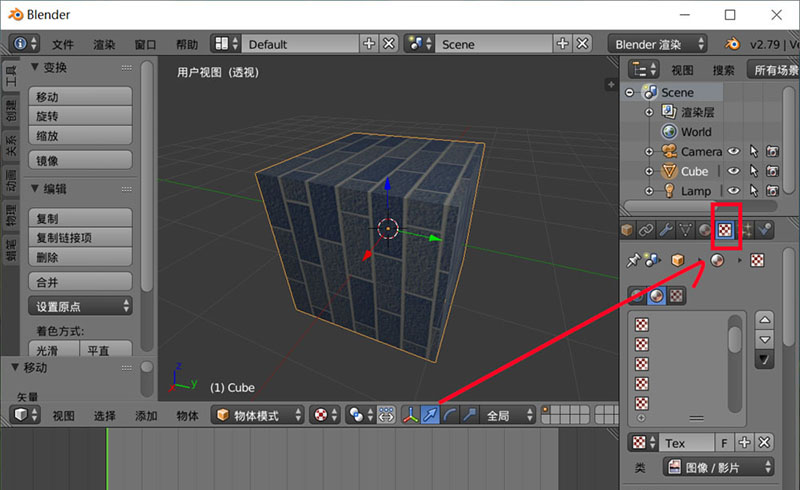
Task: Move texture slot up
Action: (764, 320)
